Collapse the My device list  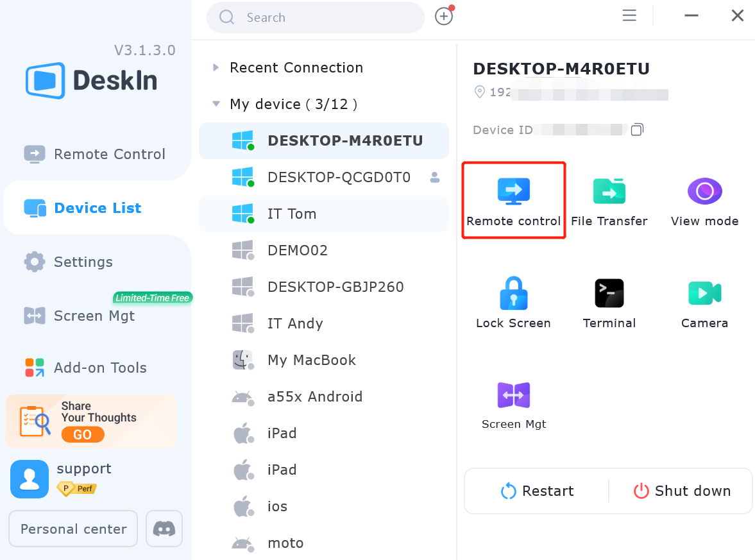coord(216,103)
